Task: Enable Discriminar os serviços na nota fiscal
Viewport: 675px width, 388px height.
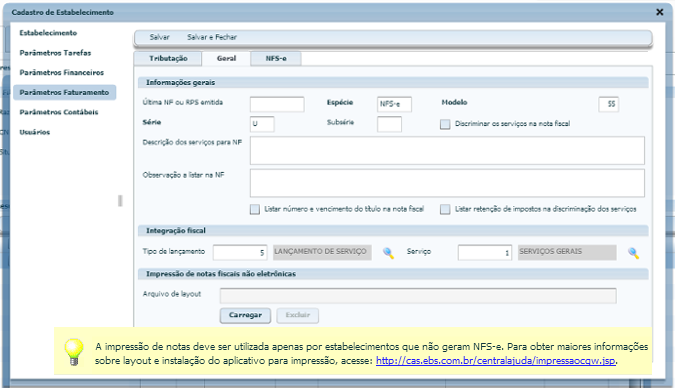Action: tap(445, 124)
